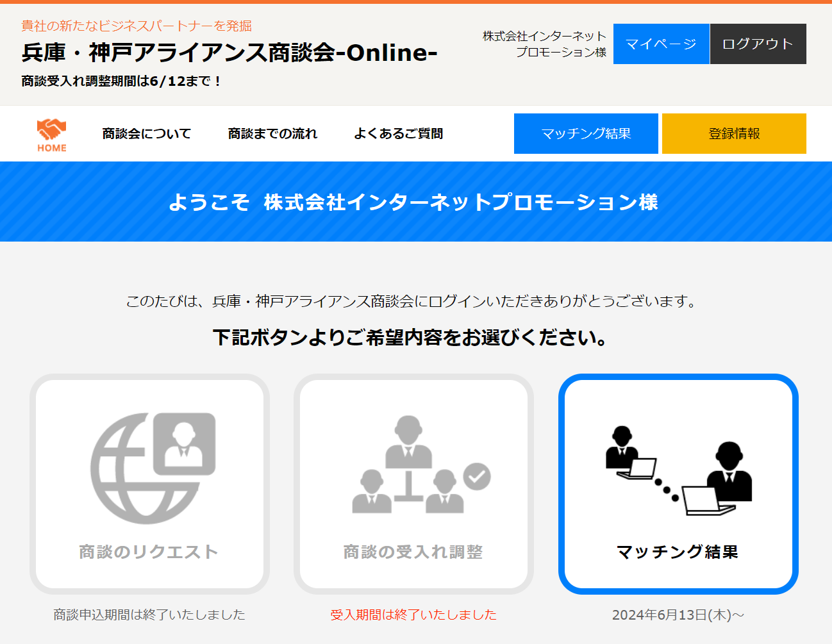Open マイページ button in header
The height and width of the screenshot is (644, 832).
click(x=661, y=44)
